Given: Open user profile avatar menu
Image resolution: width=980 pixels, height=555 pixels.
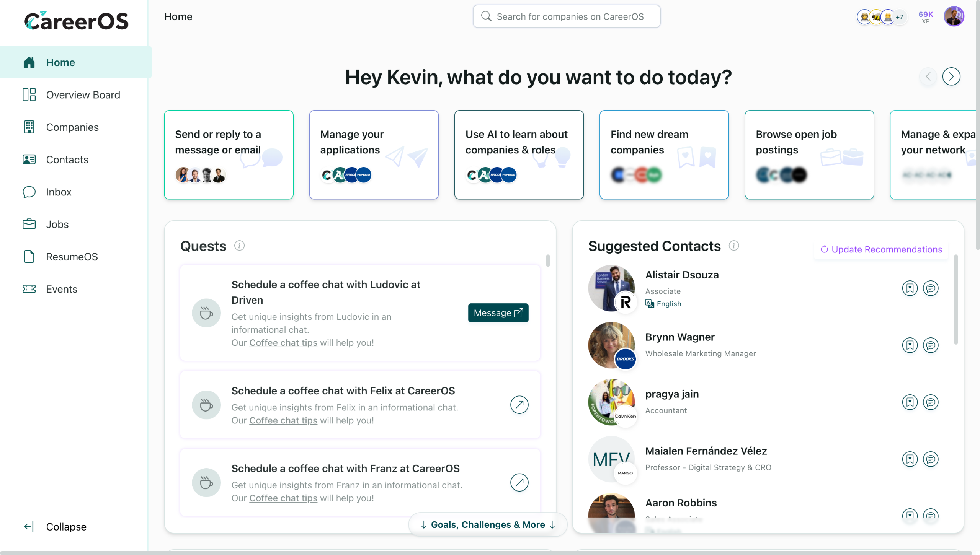Looking at the screenshot, I should coord(953,16).
